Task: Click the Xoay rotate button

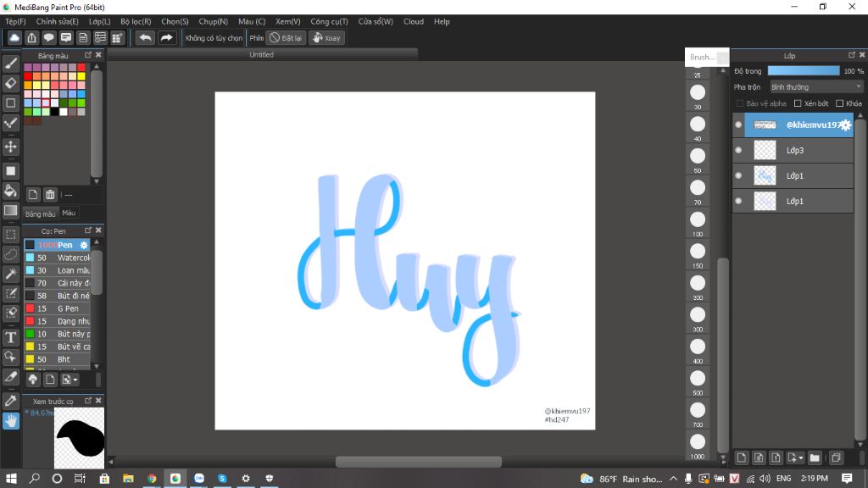Action: tap(327, 37)
